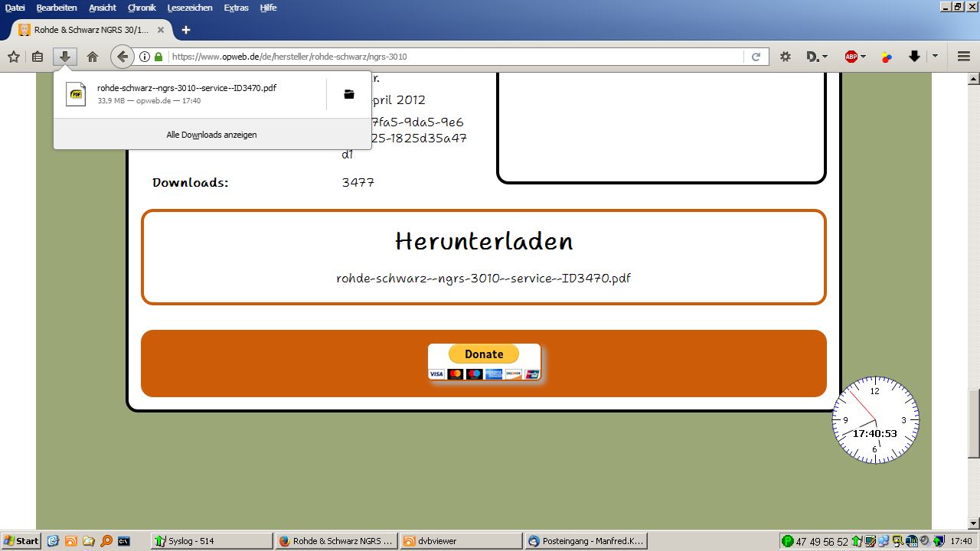This screenshot has height=551, width=980.
Task: Close the Rohde & Schwarz NGRS tab
Action: pyautogui.click(x=160, y=30)
